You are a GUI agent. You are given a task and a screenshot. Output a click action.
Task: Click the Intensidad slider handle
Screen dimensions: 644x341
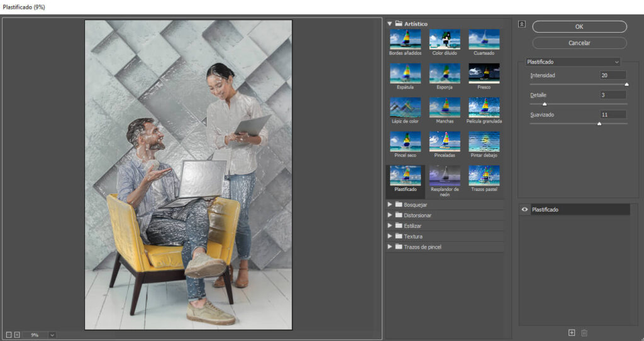click(626, 85)
